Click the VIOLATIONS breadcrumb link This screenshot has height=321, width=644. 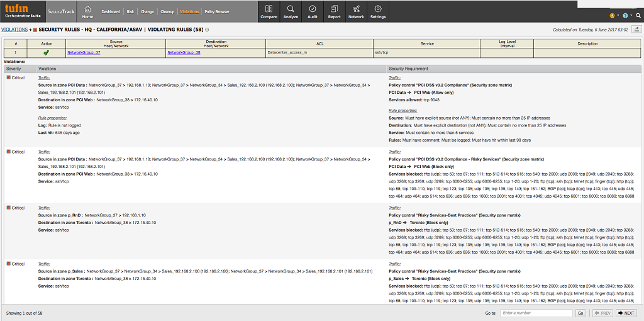[14, 30]
